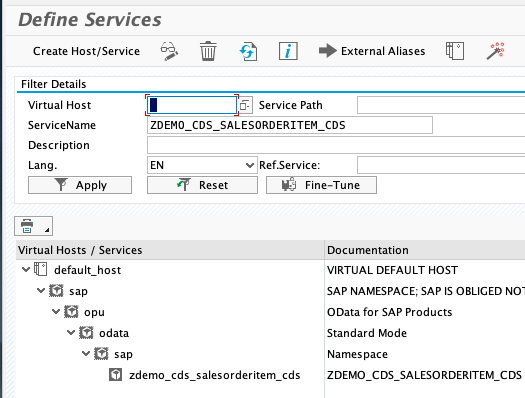
Task: Collapse the opu tree node
Action: tap(56, 312)
